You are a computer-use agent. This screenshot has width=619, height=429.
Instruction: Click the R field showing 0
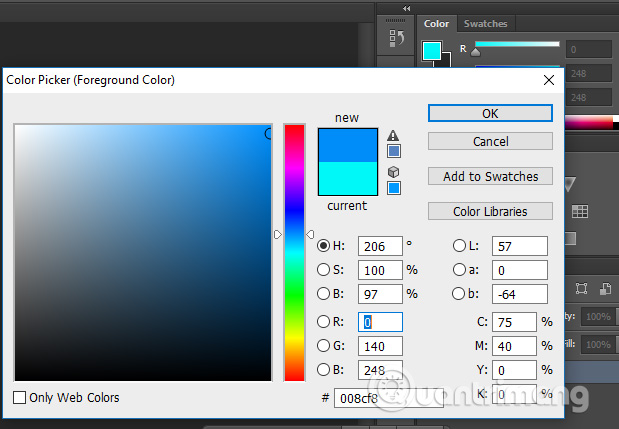click(380, 322)
